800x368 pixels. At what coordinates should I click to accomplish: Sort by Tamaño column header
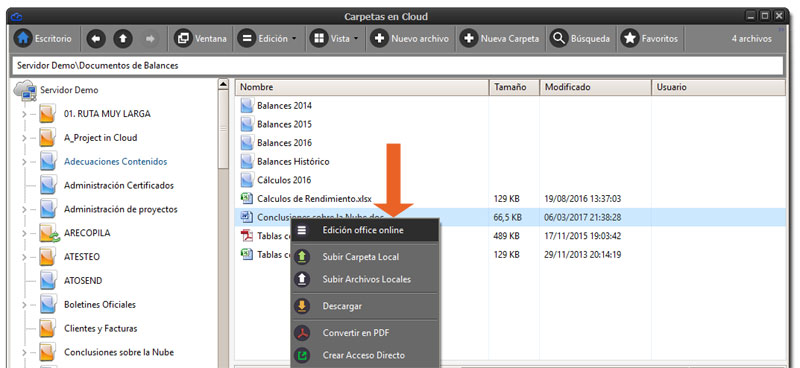click(514, 87)
